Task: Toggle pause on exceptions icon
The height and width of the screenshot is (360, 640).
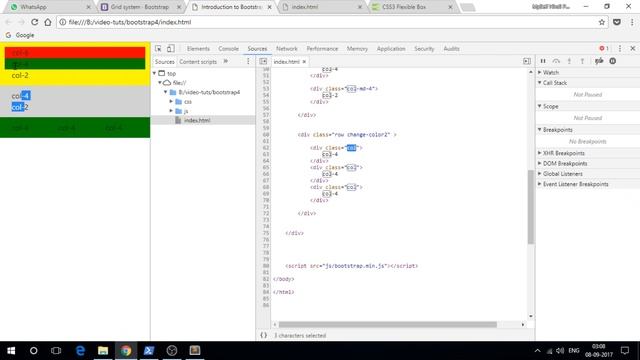Action: pyautogui.click(x=613, y=61)
